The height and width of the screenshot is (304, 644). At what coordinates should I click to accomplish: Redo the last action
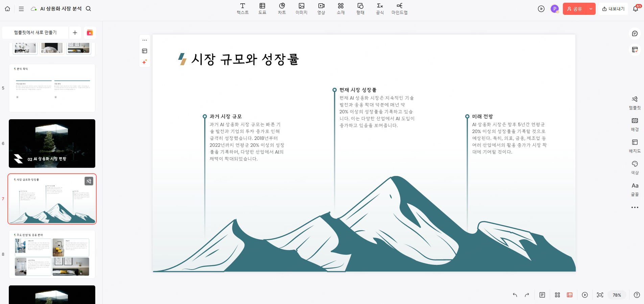click(x=527, y=295)
